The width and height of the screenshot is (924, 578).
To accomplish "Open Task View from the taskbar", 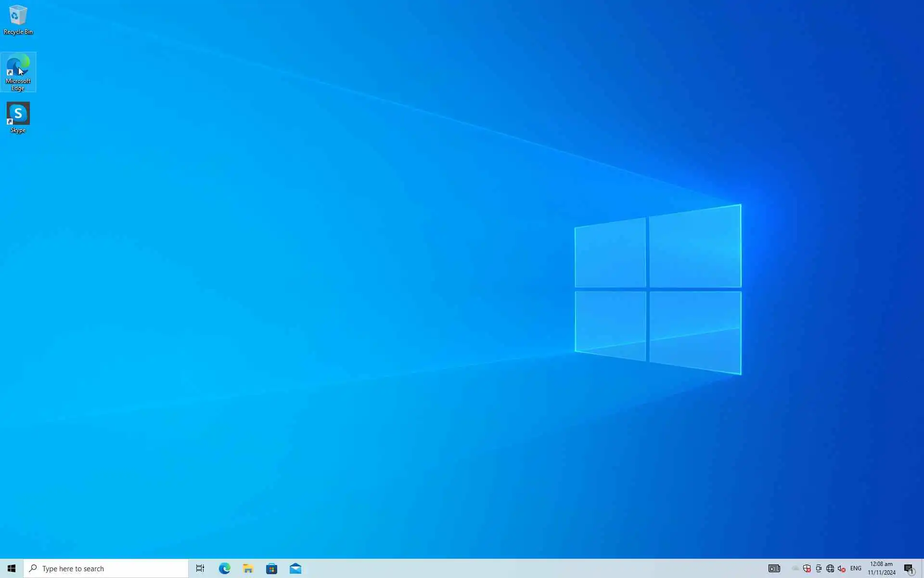I will [200, 568].
